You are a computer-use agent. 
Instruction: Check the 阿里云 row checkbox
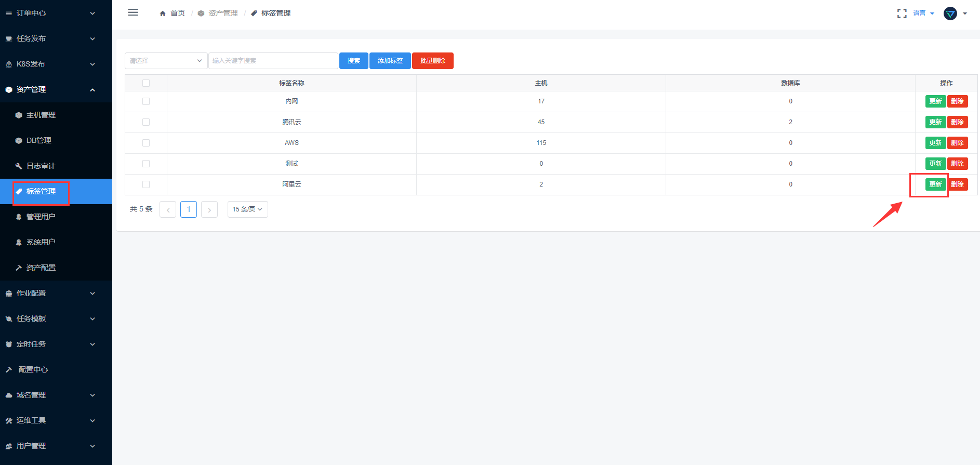pos(146,184)
